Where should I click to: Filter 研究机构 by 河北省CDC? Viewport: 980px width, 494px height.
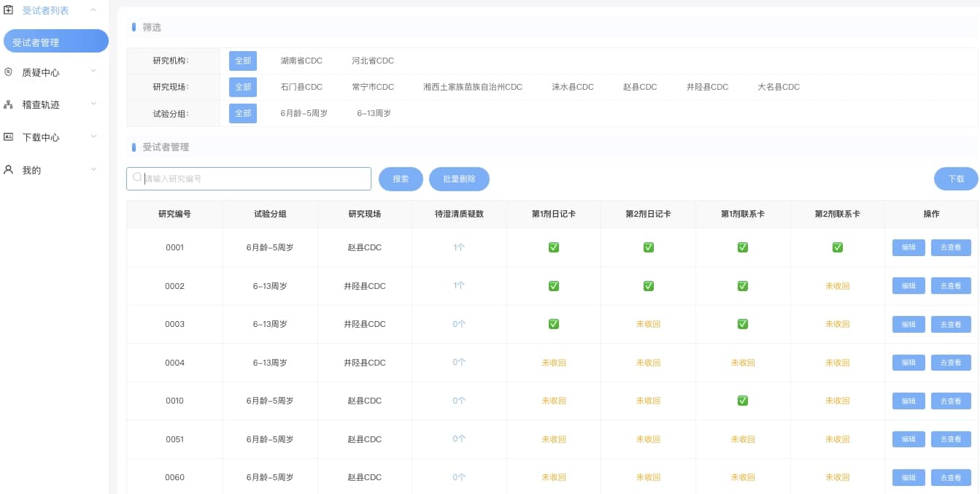coord(373,61)
